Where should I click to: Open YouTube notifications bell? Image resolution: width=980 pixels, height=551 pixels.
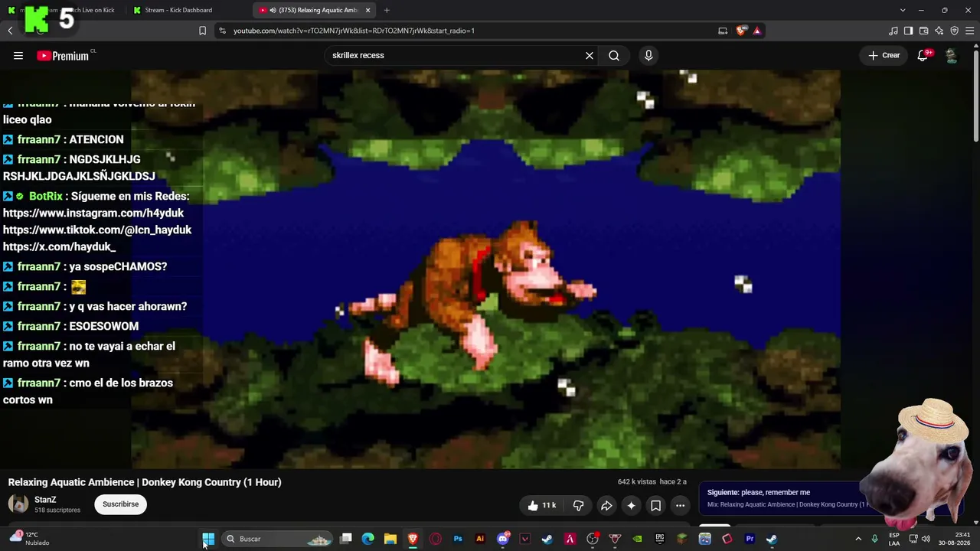click(923, 55)
